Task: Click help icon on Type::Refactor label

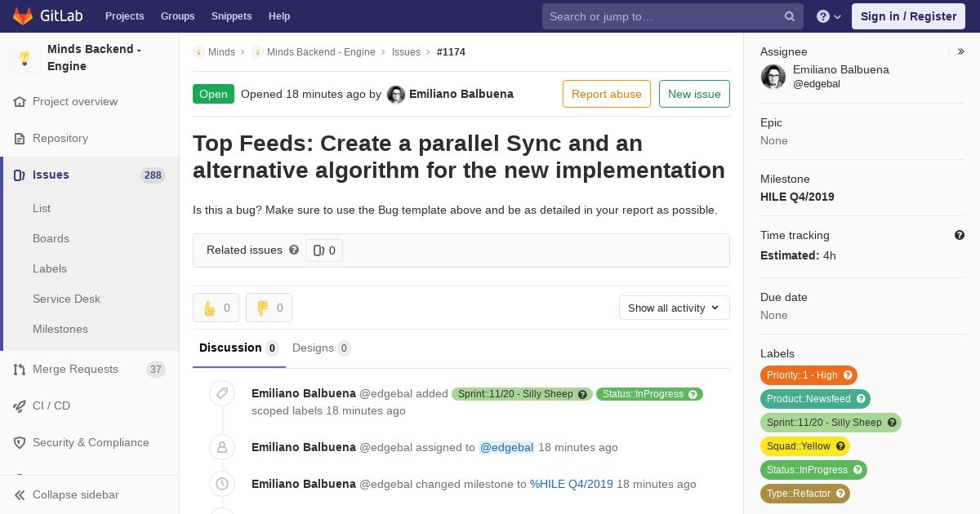Action: (x=840, y=494)
